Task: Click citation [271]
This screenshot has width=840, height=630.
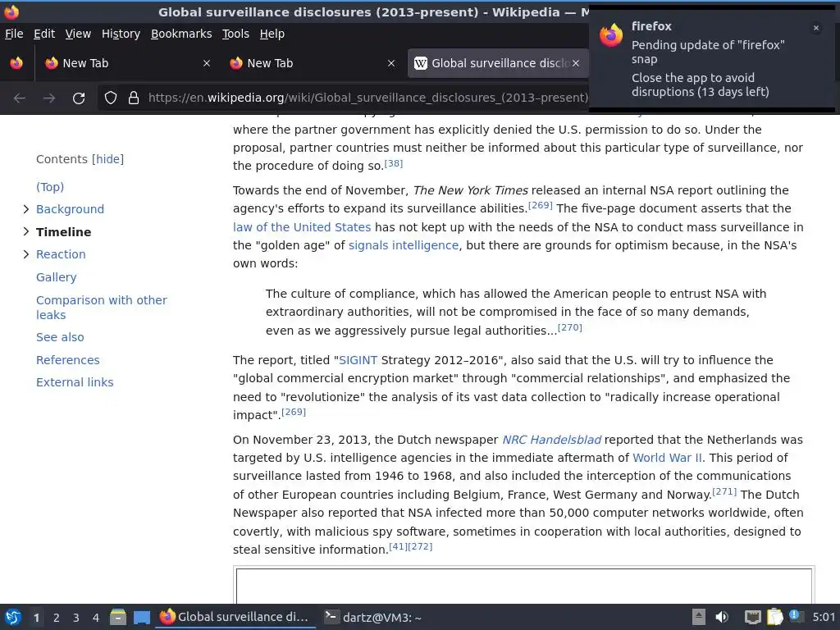Action: 724,491
